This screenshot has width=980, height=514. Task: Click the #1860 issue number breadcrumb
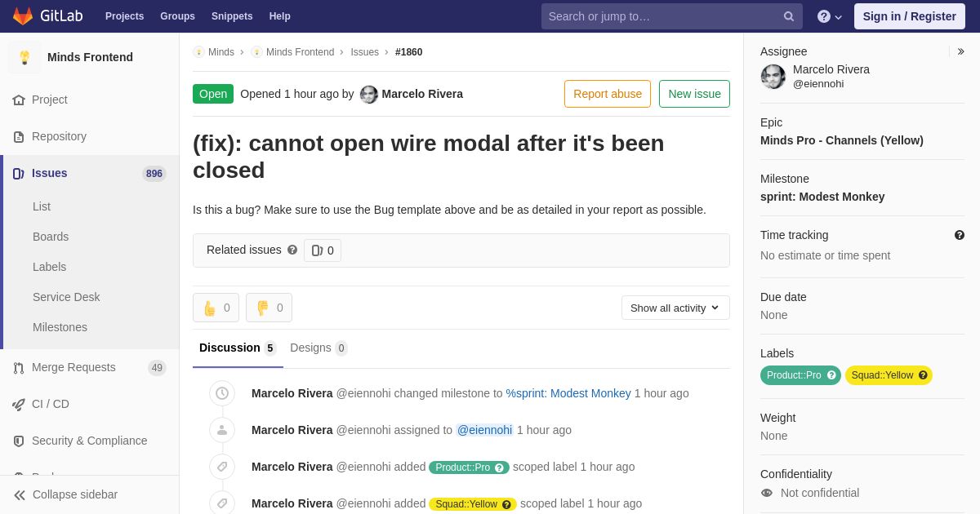point(409,52)
